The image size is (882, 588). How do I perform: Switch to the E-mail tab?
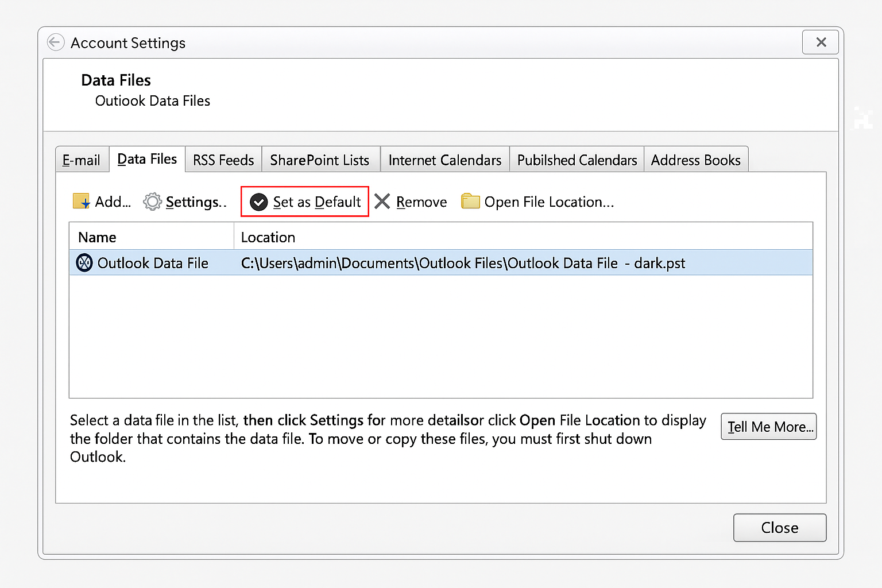pyautogui.click(x=81, y=160)
